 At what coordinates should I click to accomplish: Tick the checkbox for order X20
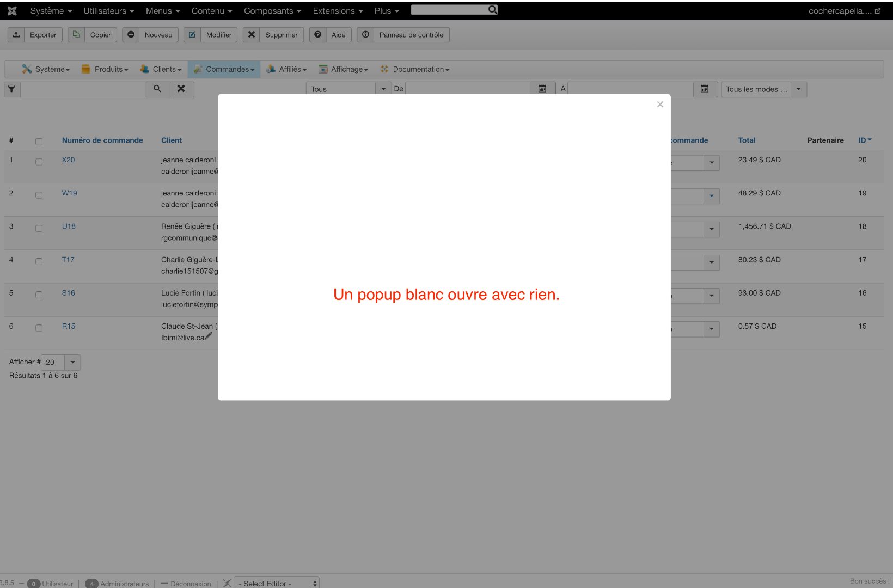point(39,162)
